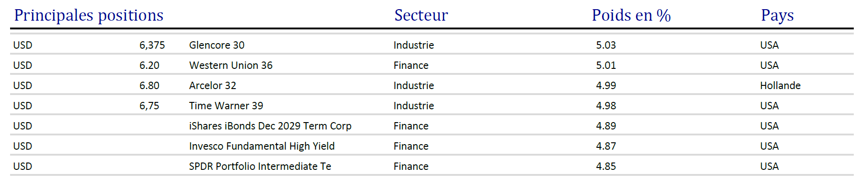
Task: Click the Principales positions column header
Action: (88, 16)
